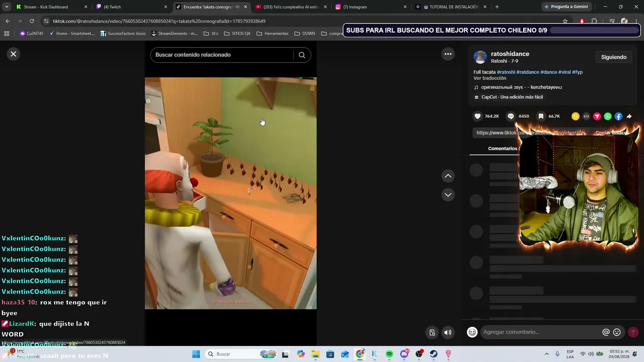The width and height of the screenshot is (644, 362).
Task: Like the video with the heart icon
Action: click(477, 116)
